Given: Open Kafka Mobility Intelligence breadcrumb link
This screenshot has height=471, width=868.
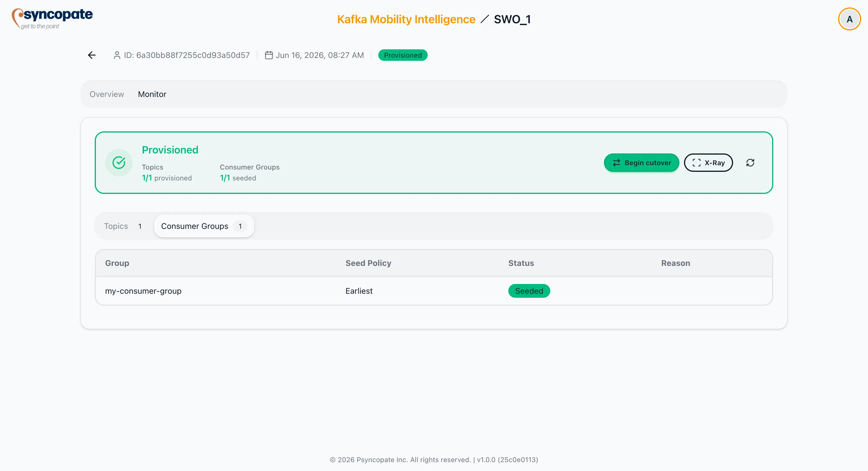Looking at the screenshot, I should pos(406,19).
